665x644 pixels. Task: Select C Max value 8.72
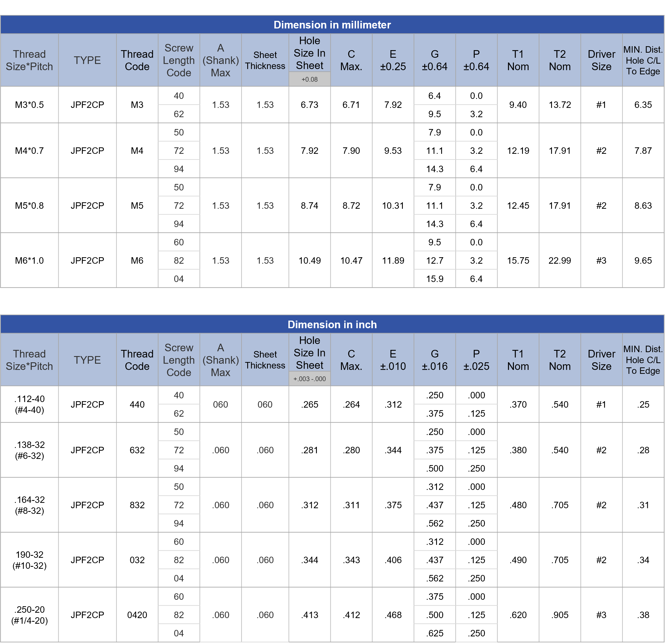click(351, 205)
